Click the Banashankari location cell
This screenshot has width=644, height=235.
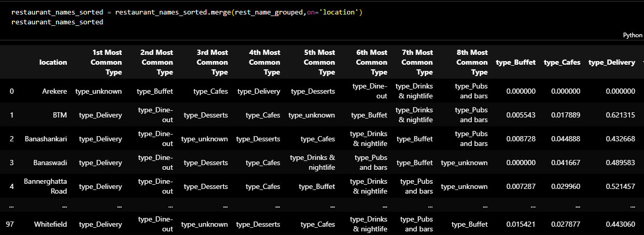[46, 139]
